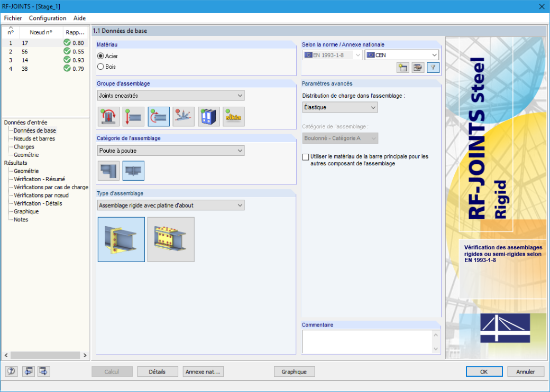This screenshot has height=392, width=550.
Task: Select the Bois material radio button
Action: point(100,67)
